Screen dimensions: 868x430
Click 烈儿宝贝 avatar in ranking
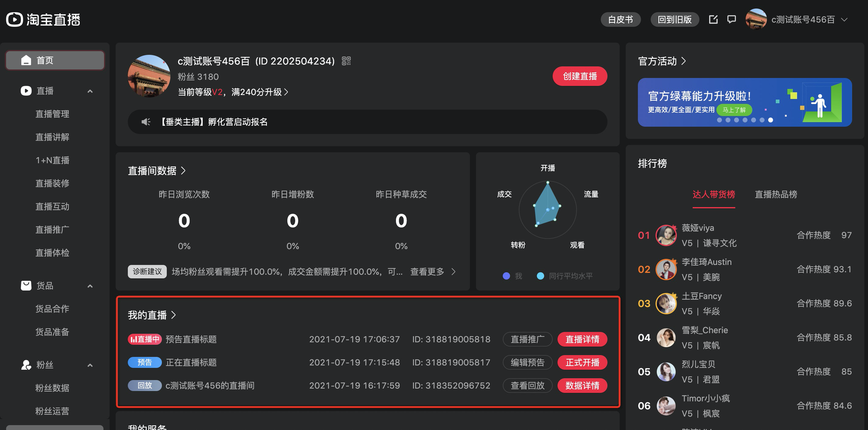pyautogui.click(x=666, y=372)
